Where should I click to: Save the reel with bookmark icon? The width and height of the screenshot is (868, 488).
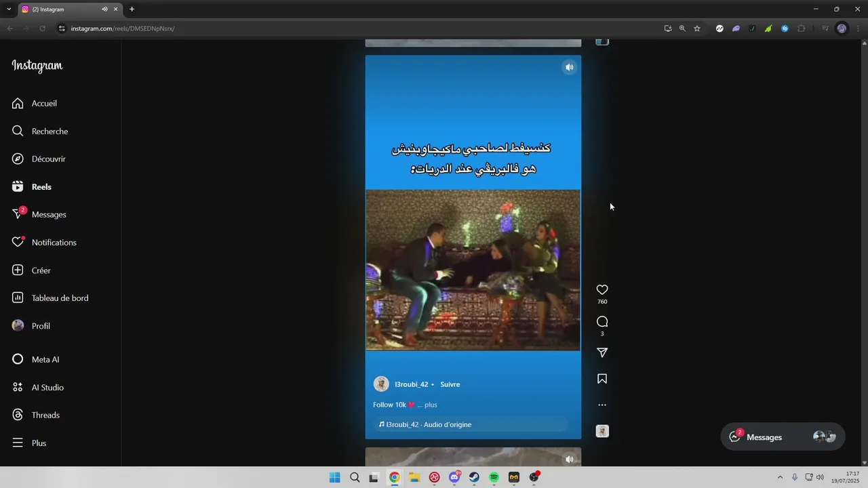pyautogui.click(x=602, y=379)
